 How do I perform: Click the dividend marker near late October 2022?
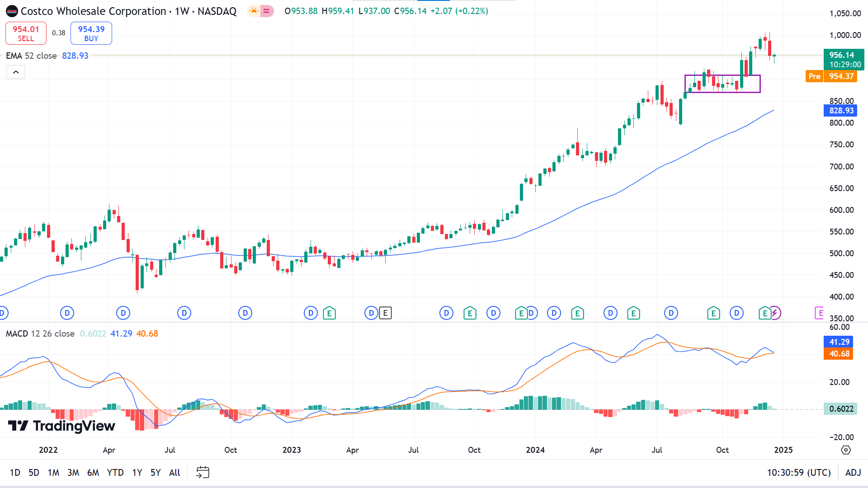click(x=245, y=313)
